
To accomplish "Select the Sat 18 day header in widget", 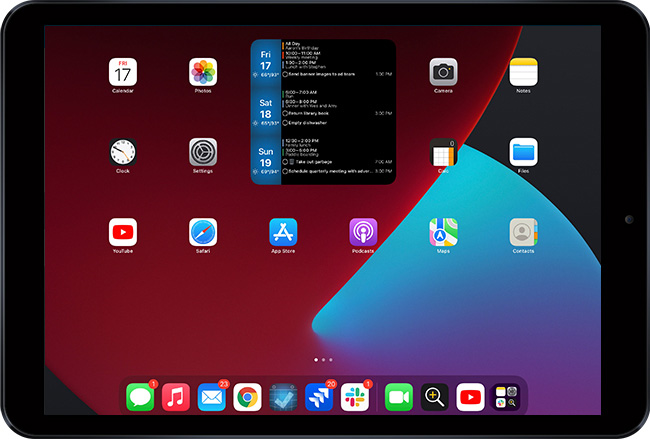I will click(x=266, y=113).
